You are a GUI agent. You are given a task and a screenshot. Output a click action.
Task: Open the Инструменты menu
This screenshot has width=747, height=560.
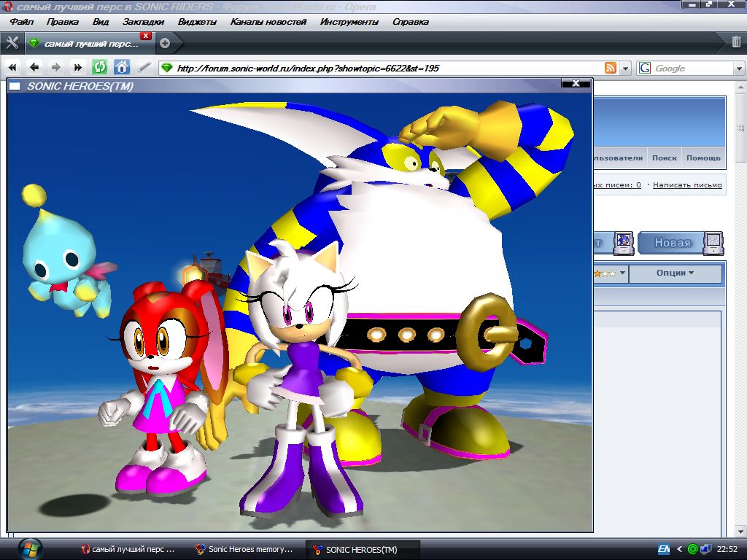(349, 22)
